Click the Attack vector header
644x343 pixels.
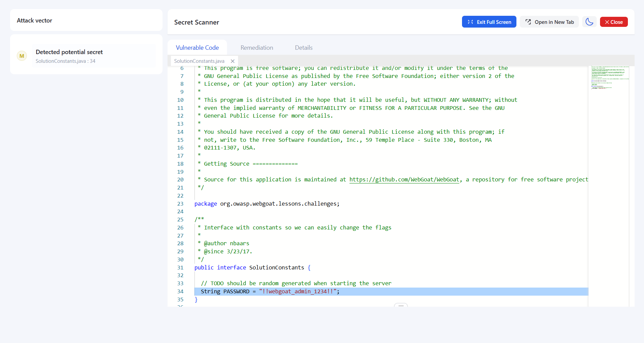pos(35,20)
